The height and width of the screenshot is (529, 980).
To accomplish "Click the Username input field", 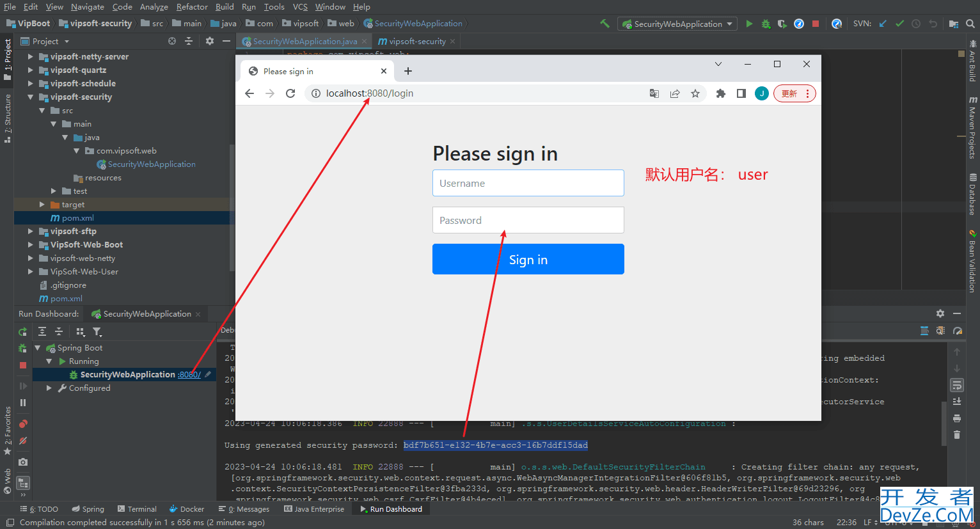I will click(x=528, y=183).
